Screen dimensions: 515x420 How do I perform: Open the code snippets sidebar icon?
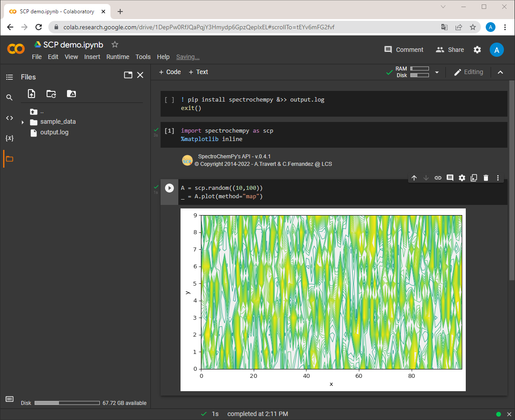[9, 118]
